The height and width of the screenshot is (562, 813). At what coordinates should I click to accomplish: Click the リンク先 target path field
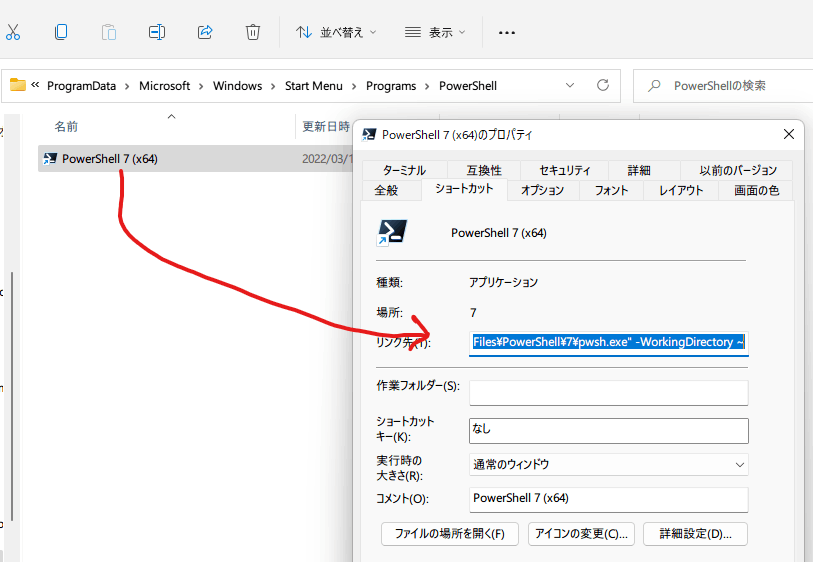(609, 343)
